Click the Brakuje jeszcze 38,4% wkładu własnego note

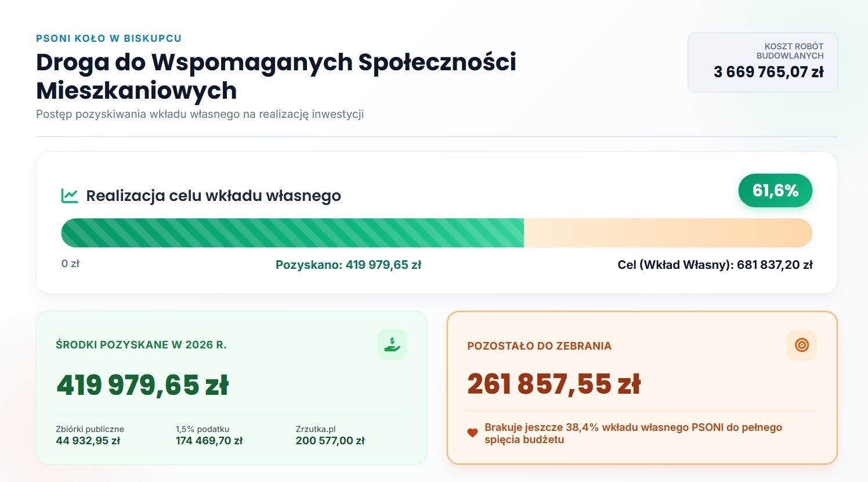click(633, 433)
